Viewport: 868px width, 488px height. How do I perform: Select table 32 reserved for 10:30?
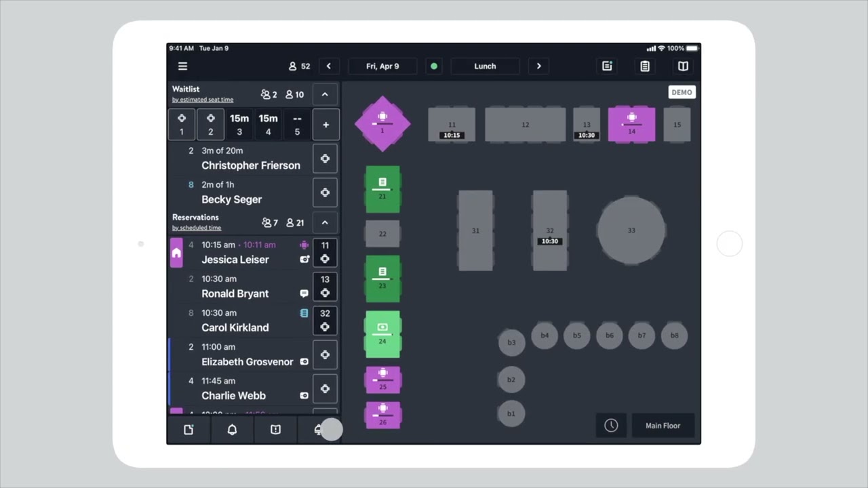point(550,230)
